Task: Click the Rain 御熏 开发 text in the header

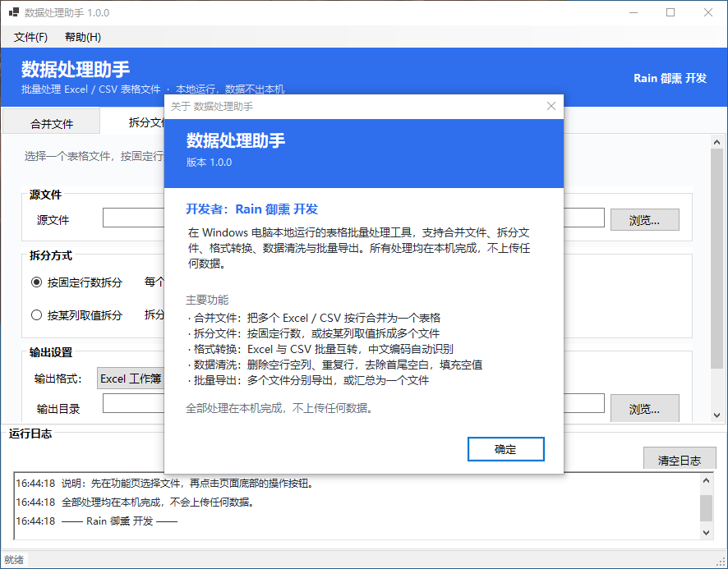Action: tap(670, 78)
